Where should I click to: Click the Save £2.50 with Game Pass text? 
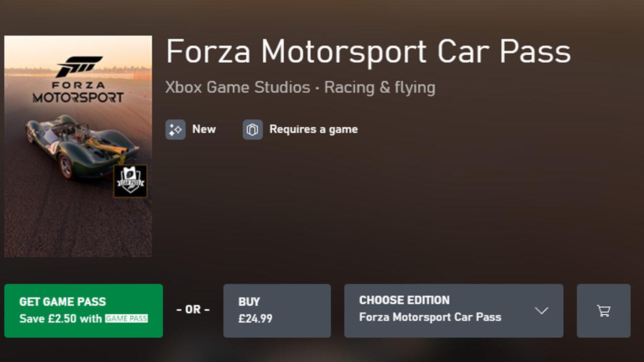(x=83, y=318)
